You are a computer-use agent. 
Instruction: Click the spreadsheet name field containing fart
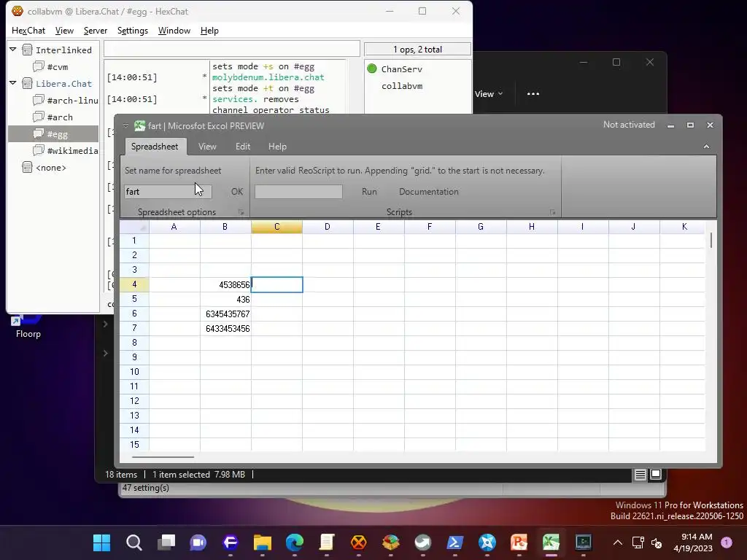(x=168, y=192)
